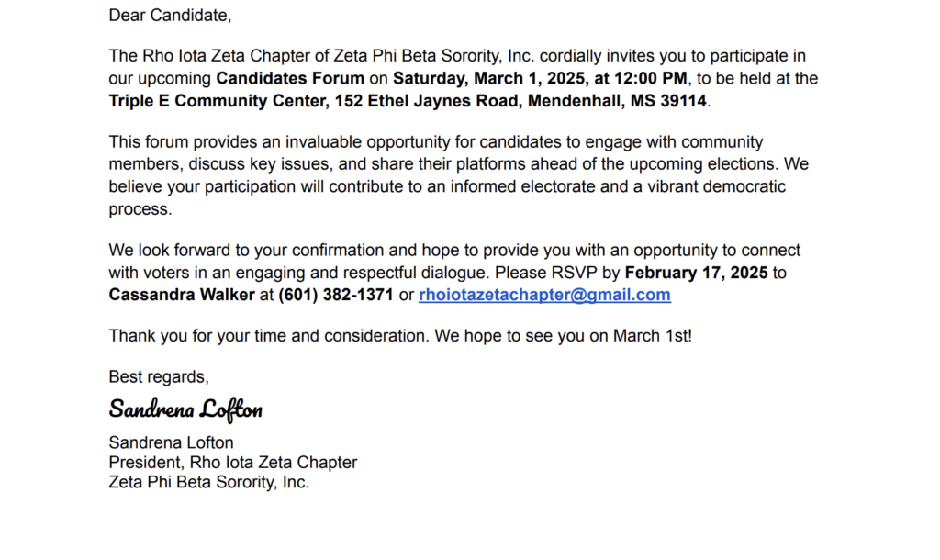
Task: Click the 'Dear Candidate,' greeting line
Action: coord(170,16)
